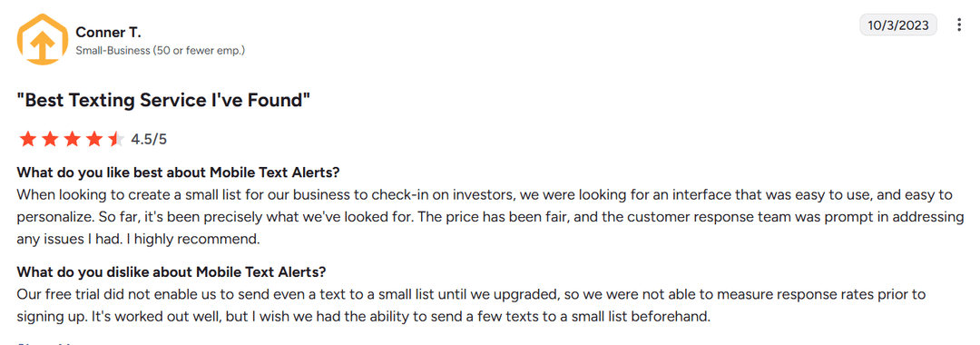Viewport: 980px width, 345px height.
Task: Open the three-dot review options menu
Action: (x=959, y=25)
